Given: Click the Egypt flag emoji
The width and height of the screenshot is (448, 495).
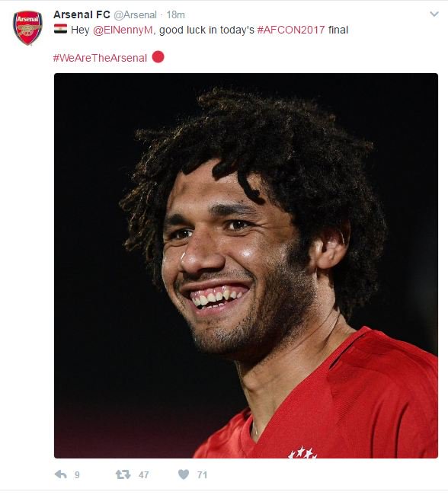Looking at the screenshot, I should tap(60, 29).
